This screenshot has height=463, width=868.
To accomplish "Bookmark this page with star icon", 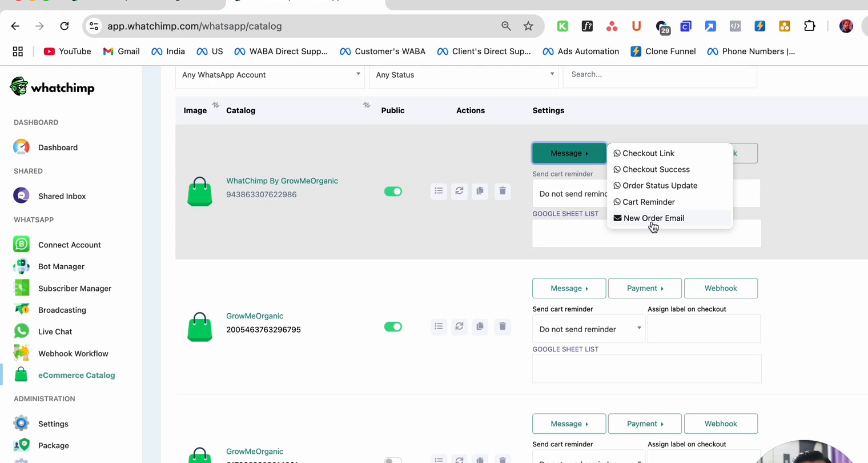I will (528, 26).
